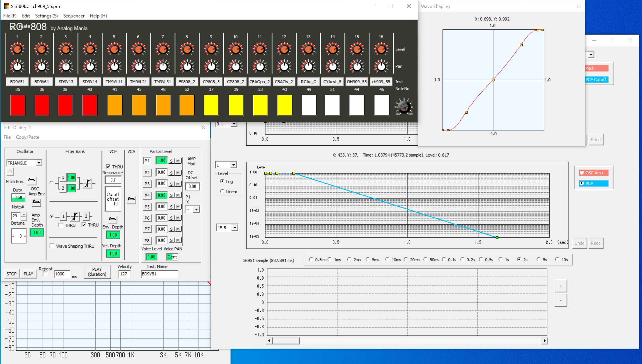Increment the Note# spinner up arrow

tap(24, 214)
